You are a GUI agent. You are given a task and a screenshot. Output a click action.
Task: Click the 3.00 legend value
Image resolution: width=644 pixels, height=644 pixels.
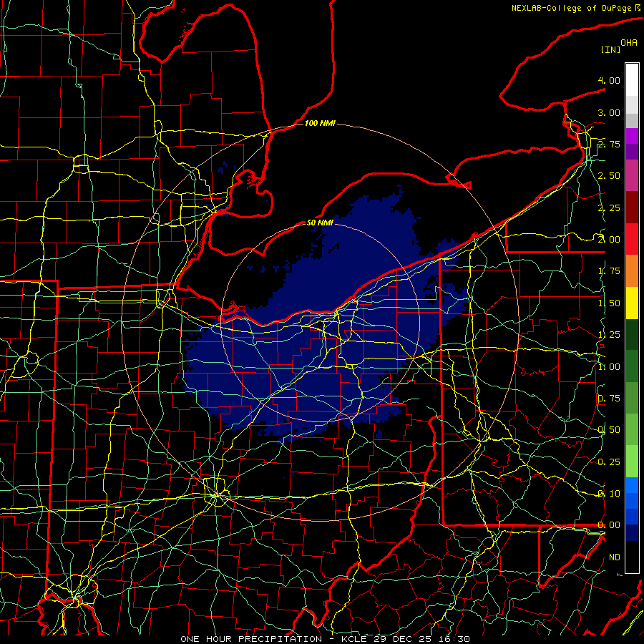[x=609, y=112]
